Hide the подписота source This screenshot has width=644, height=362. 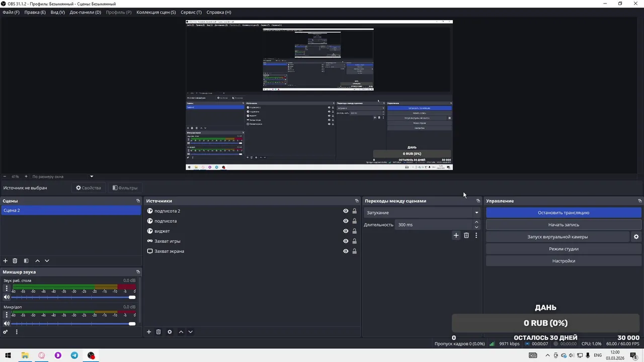[346, 221]
